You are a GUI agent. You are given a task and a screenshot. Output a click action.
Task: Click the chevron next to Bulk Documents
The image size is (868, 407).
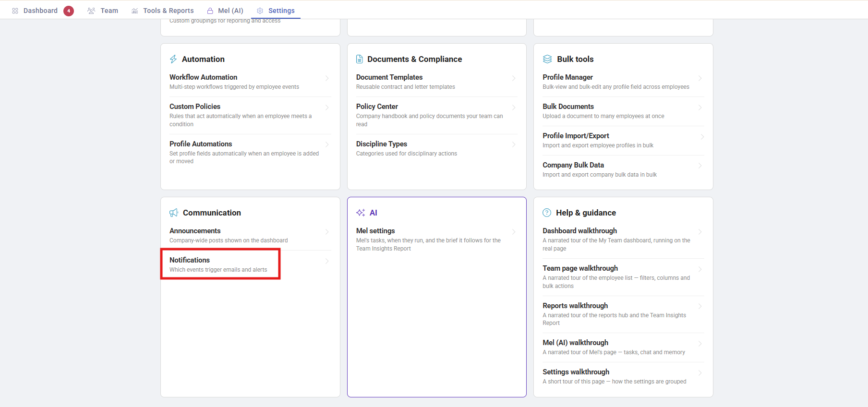(700, 108)
